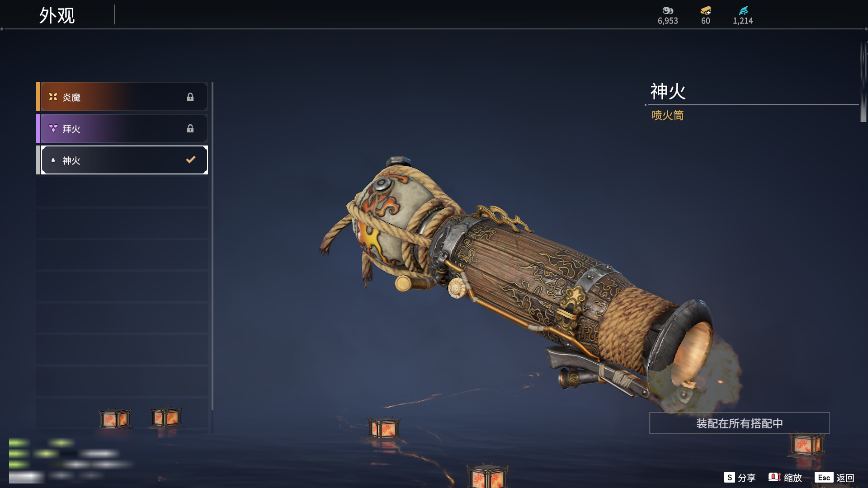Screen dimensions: 868x488
Task: Click the mouse 缩放 zoom icon
Action: (x=774, y=477)
